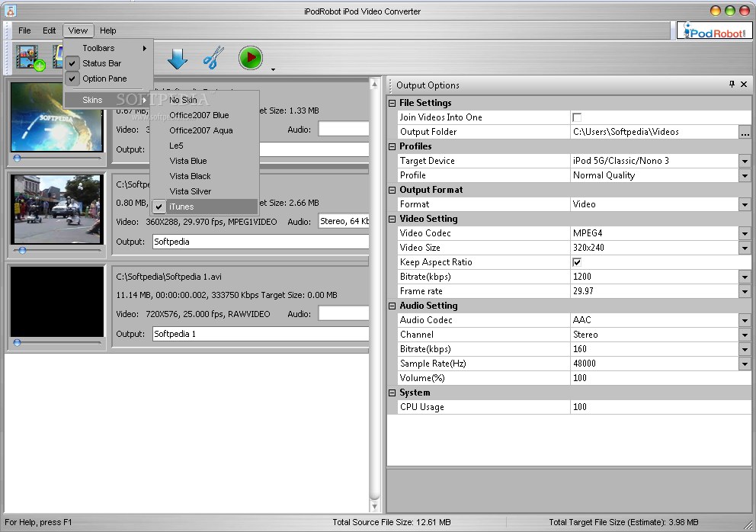Click file list scrollbar down arrow
The width and height of the screenshot is (756, 532).
[x=374, y=506]
